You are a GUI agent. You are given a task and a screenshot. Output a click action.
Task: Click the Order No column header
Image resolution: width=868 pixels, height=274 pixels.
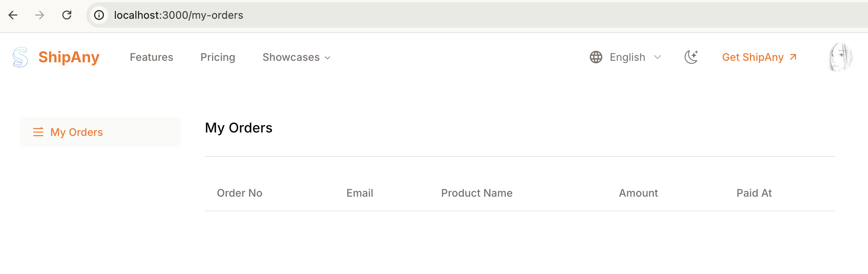coord(240,193)
